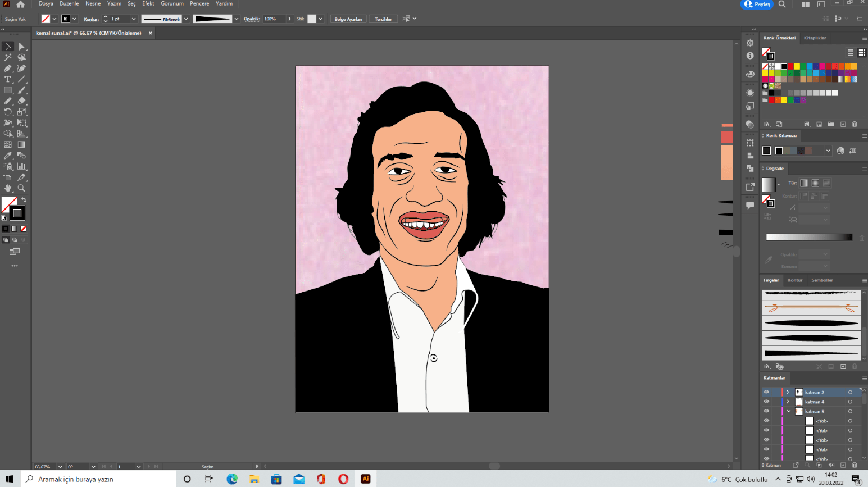Open the Dosya menu
The image size is (868, 487).
point(46,3)
